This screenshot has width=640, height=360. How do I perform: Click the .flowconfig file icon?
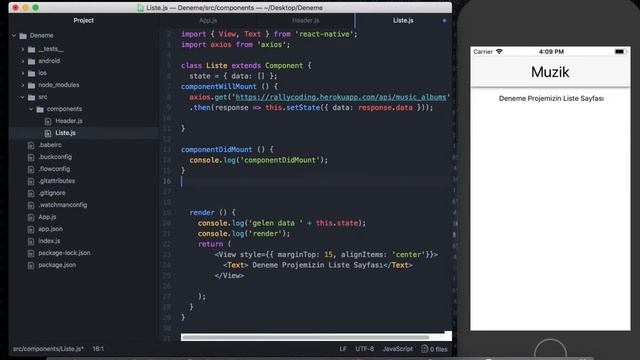31,169
